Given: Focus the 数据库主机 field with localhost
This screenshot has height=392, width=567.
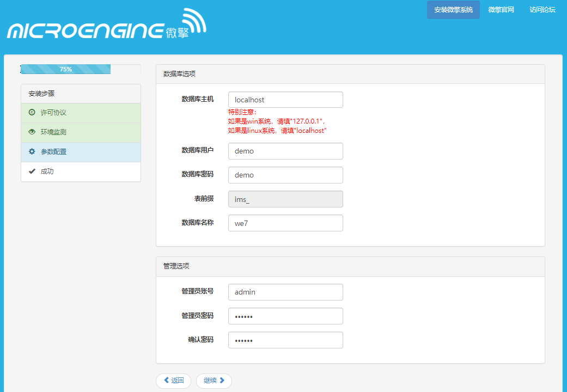Looking at the screenshot, I should [285, 100].
